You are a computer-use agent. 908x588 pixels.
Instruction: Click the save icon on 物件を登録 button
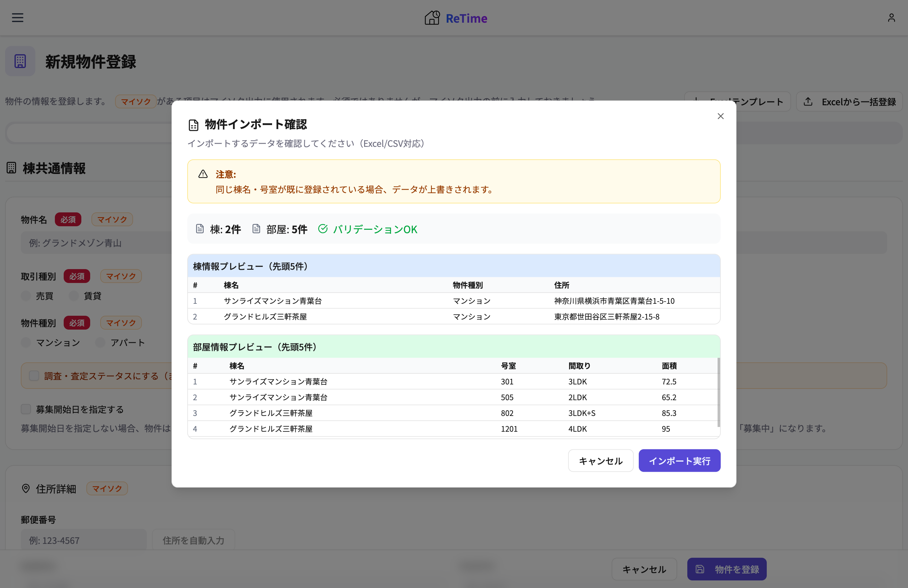point(700,569)
